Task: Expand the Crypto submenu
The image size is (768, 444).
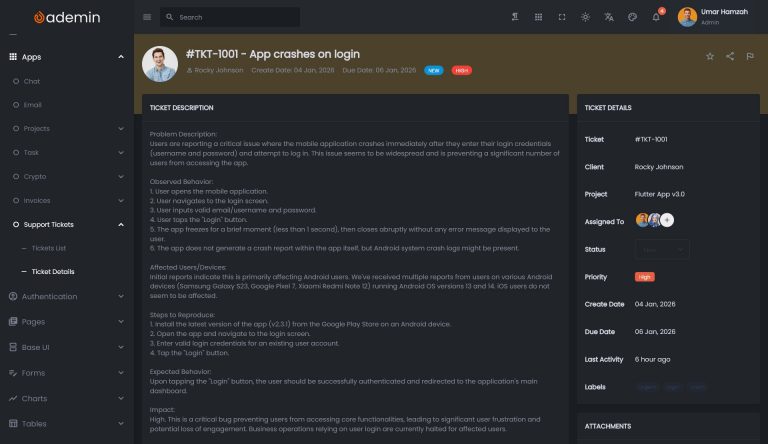Action: [x=120, y=176]
